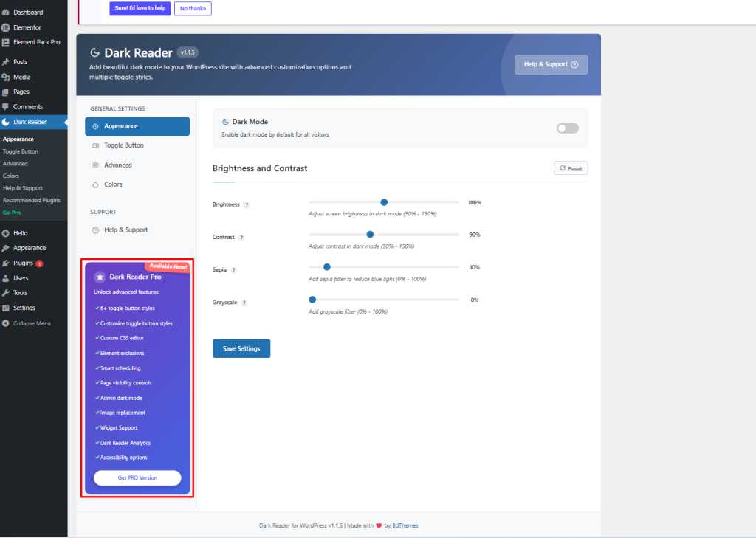Click the Settings icon in admin menu
The height and width of the screenshot is (538, 756).
(x=6, y=308)
